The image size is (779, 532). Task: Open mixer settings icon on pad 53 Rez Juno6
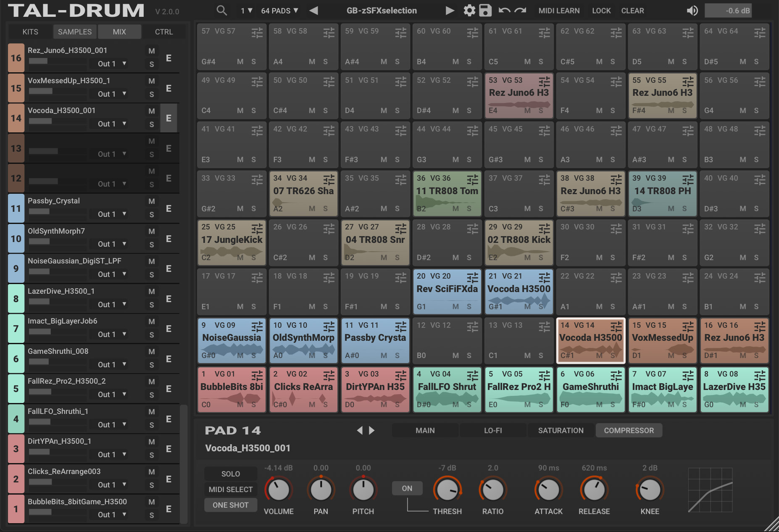click(x=544, y=82)
